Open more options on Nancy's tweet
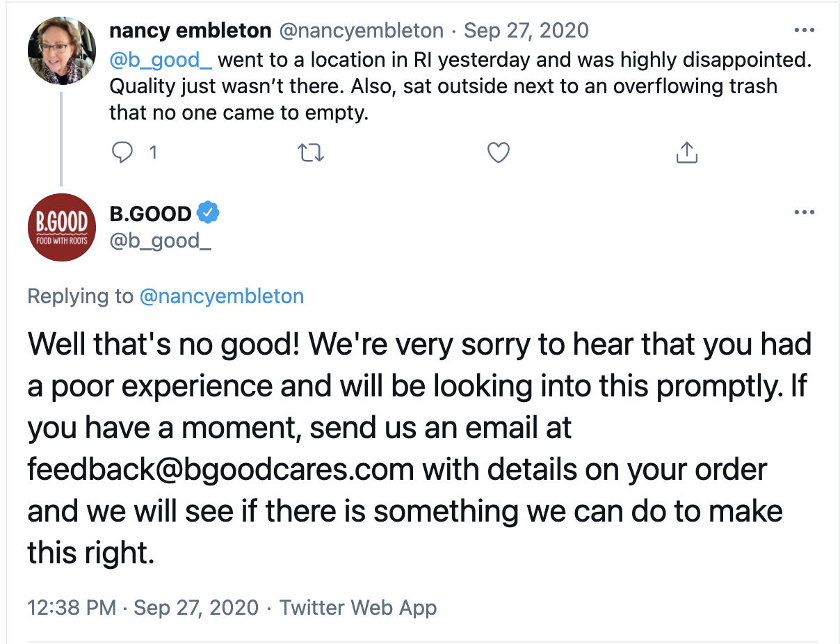 pyautogui.click(x=804, y=31)
